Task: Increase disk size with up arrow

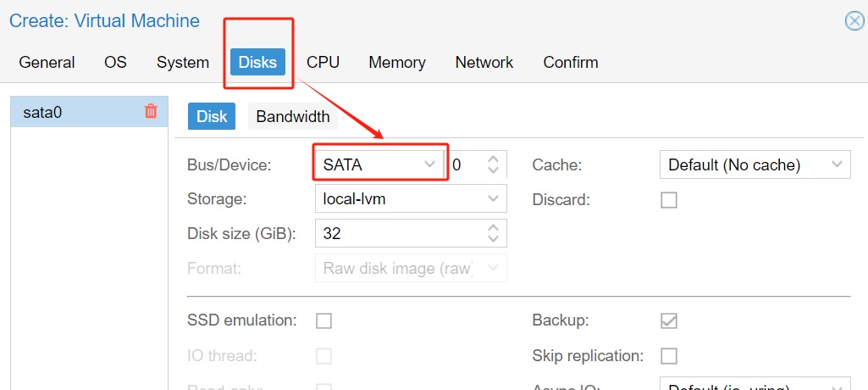Action: point(494,226)
